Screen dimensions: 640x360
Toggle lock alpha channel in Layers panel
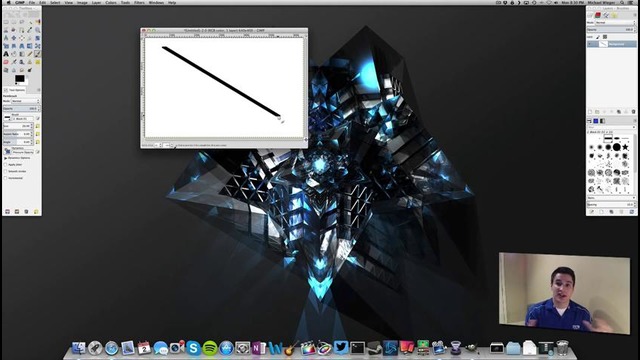click(x=605, y=37)
